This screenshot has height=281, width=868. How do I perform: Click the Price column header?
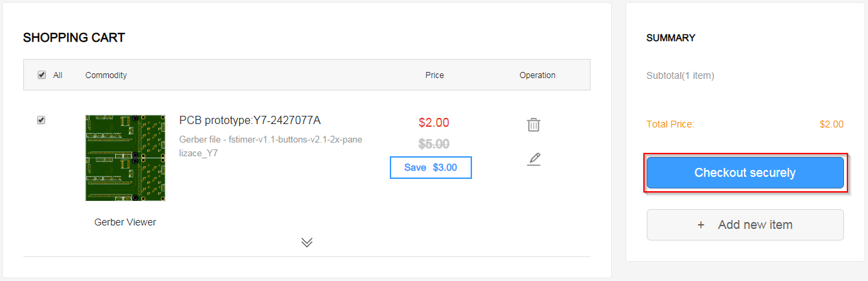coord(434,75)
